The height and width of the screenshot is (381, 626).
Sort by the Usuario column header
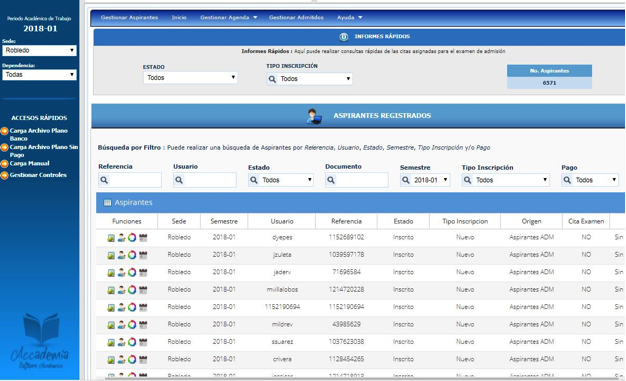click(282, 221)
